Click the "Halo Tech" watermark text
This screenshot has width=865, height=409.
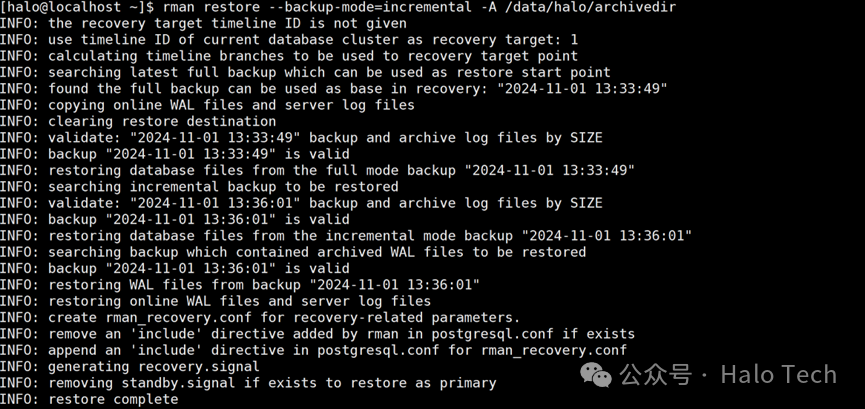(778, 375)
